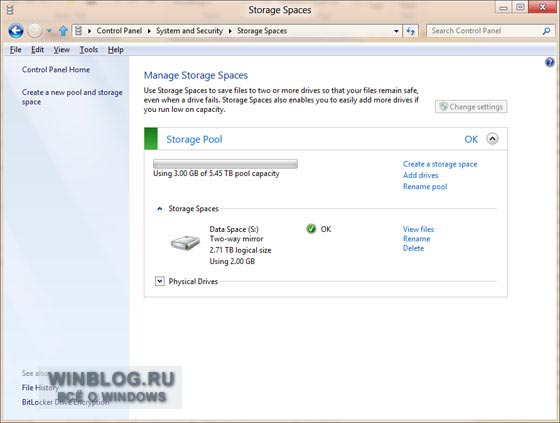Click Create a storage space link

pyautogui.click(x=440, y=164)
